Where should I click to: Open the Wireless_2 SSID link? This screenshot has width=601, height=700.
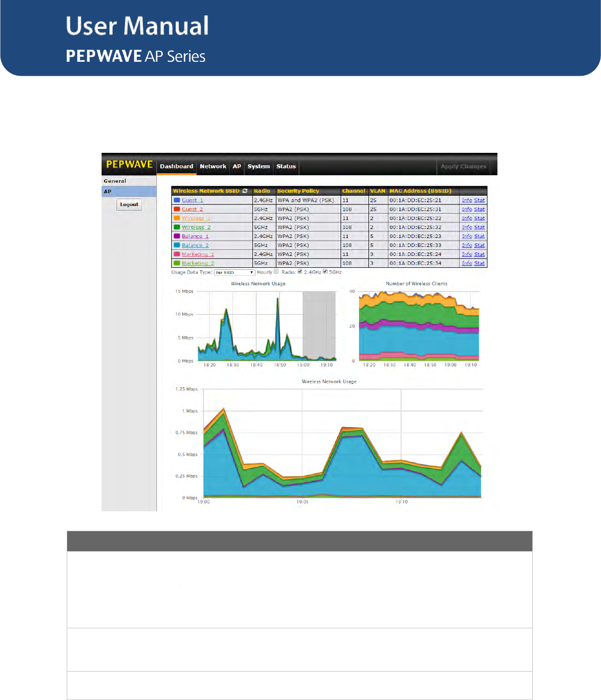196,227
